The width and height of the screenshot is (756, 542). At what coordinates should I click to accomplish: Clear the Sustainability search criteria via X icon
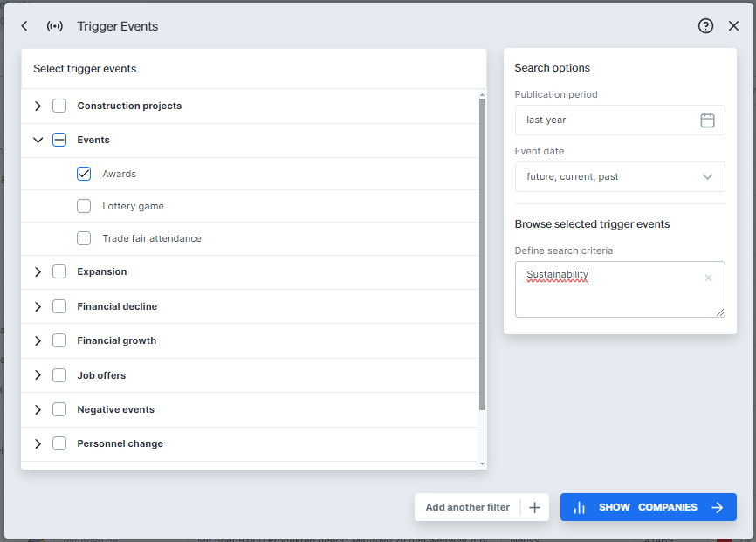click(x=708, y=278)
